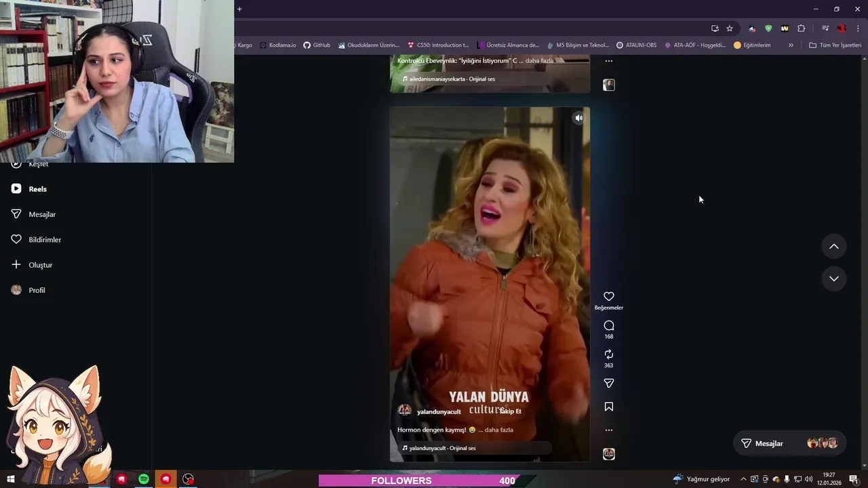This screenshot has width=868, height=488.
Task: Click the microphone icon in system tray
Action: [x=787, y=479]
